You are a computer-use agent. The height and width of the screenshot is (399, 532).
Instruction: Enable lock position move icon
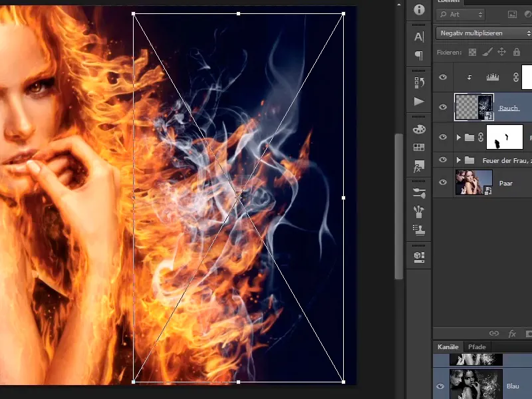[502, 52]
